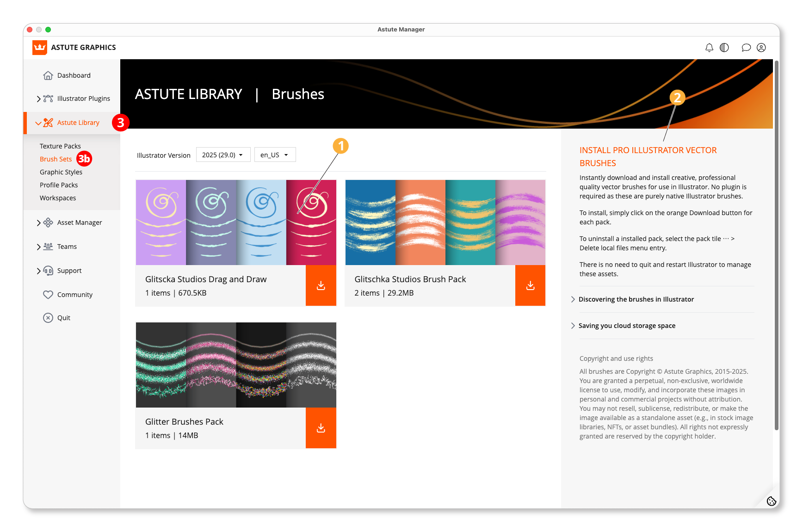Screen dimensions: 803x532
Task: Expand Discovering the brushes in Illustrator
Action: 636,299
